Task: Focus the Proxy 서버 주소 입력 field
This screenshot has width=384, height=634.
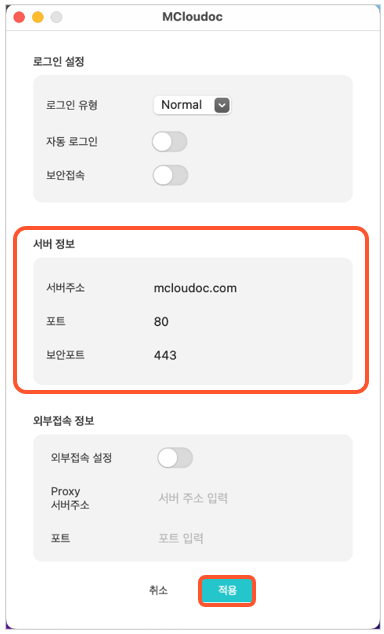Action: [x=193, y=498]
